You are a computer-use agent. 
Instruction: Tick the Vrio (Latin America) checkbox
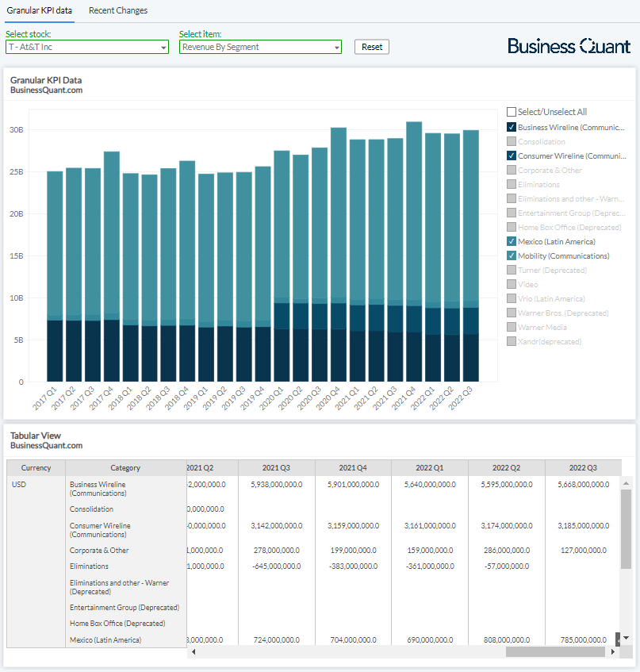511,299
